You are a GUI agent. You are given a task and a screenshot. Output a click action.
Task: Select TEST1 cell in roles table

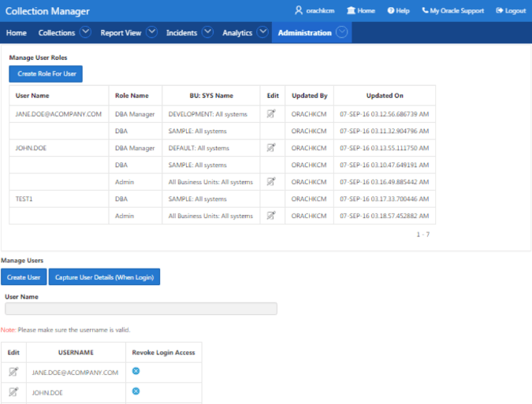[x=24, y=199]
